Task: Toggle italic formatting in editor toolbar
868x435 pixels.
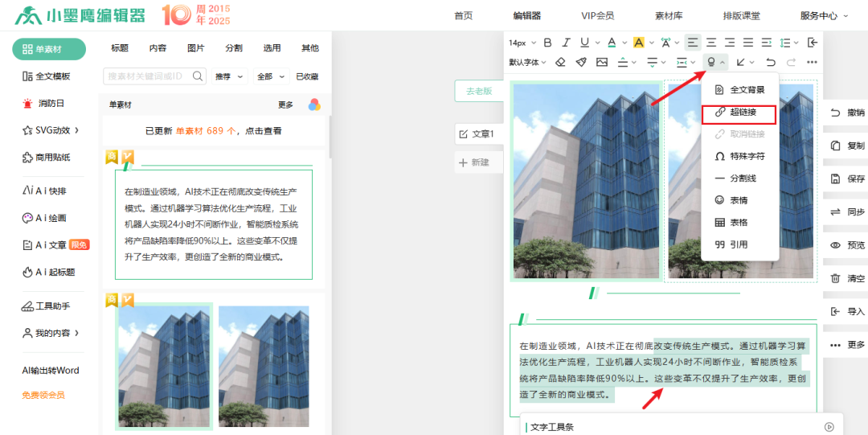Action: [566, 42]
